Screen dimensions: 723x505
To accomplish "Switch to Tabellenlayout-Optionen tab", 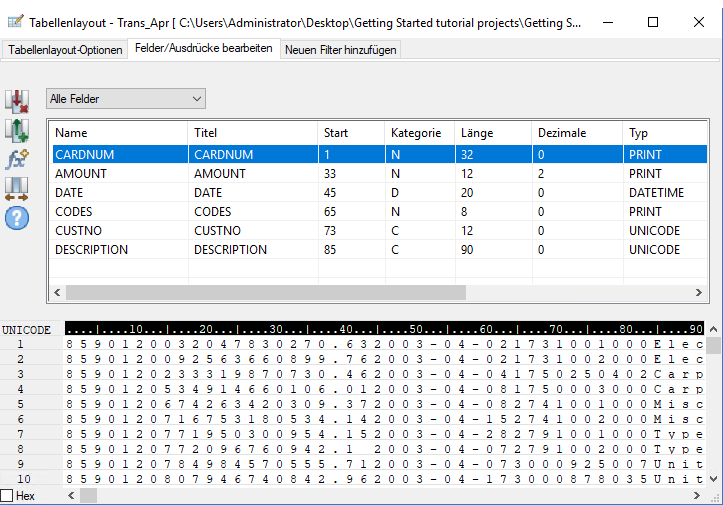I will [x=65, y=50].
